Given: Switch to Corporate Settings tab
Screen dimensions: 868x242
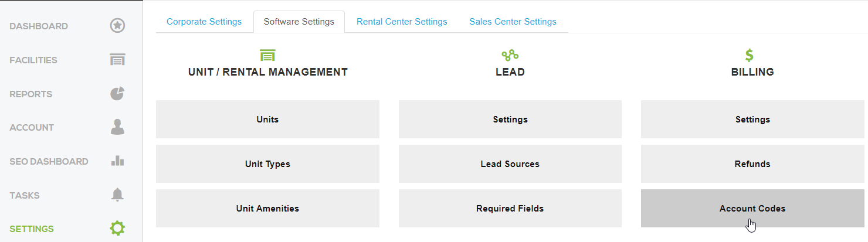Looking at the screenshot, I should point(204,22).
